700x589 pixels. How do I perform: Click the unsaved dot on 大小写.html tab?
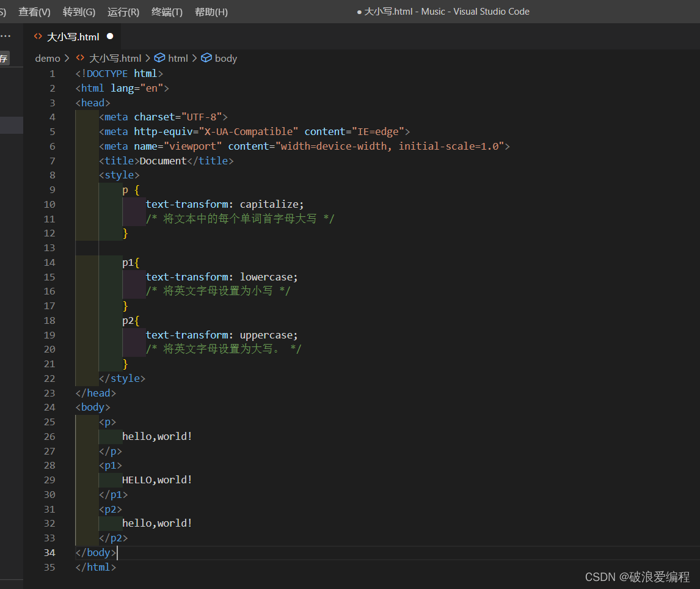[110, 36]
